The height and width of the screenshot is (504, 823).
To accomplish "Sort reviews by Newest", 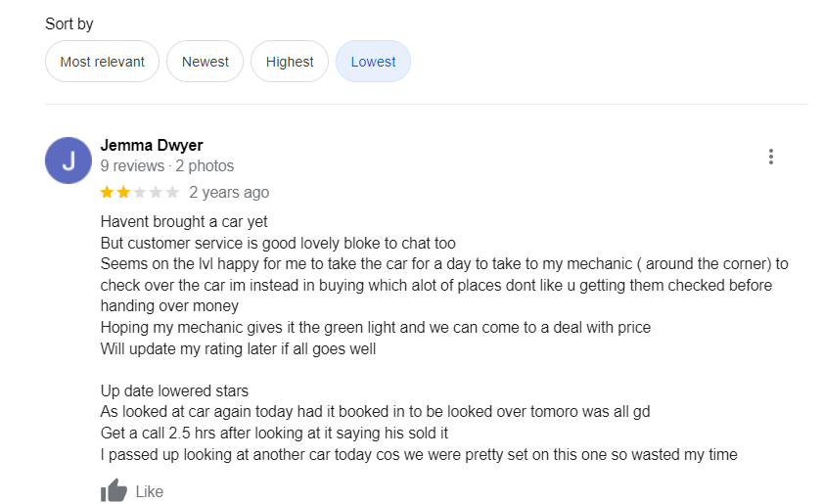I will (206, 62).
